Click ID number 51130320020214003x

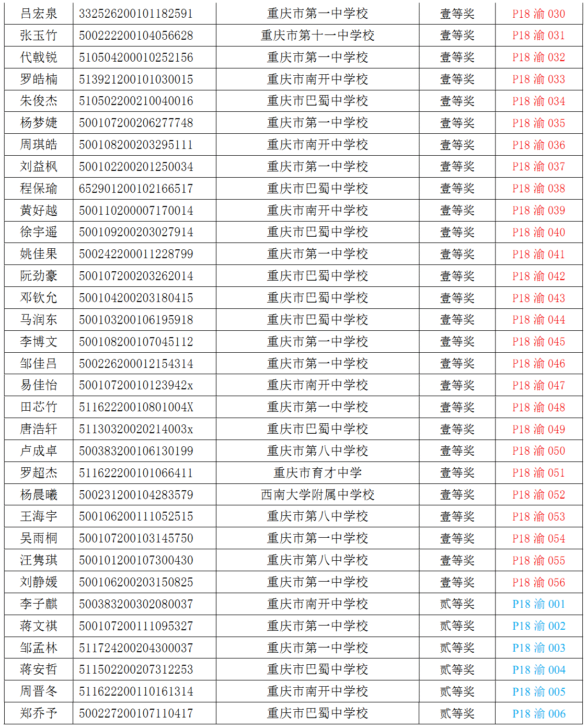click(x=136, y=429)
